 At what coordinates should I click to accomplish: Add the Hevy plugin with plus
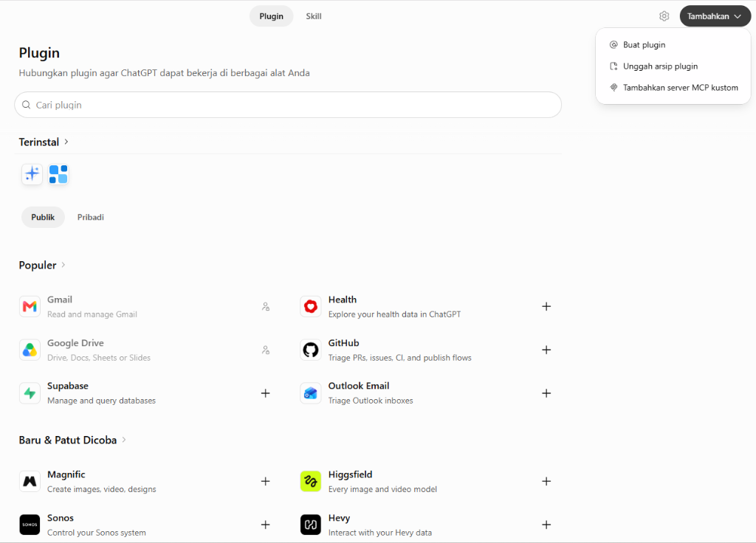click(x=546, y=525)
